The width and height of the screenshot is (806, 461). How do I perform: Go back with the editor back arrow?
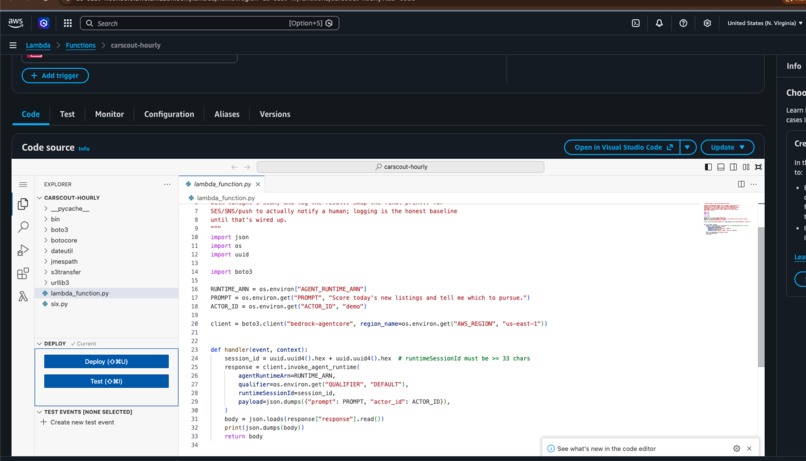[x=234, y=167]
